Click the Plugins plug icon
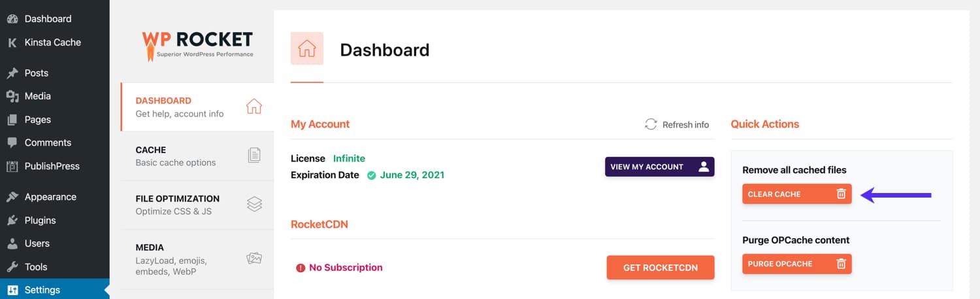980x299 pixels. click(12, 220)
